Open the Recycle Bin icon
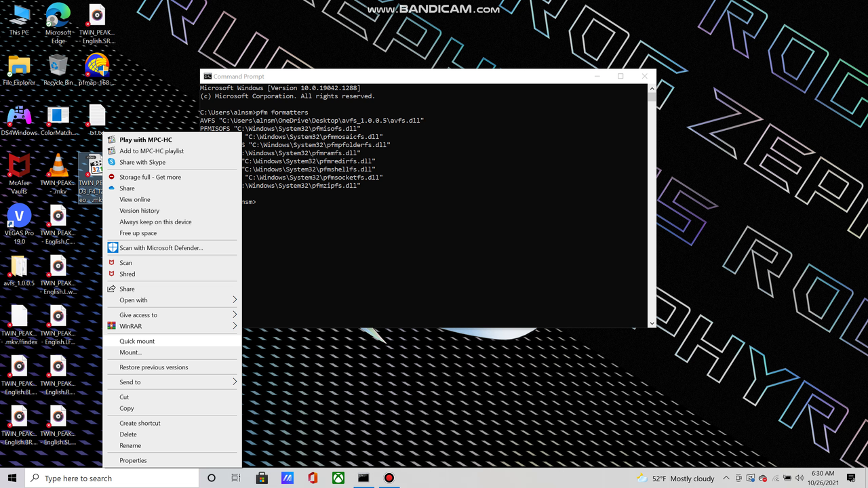 (x=58, y=70)
